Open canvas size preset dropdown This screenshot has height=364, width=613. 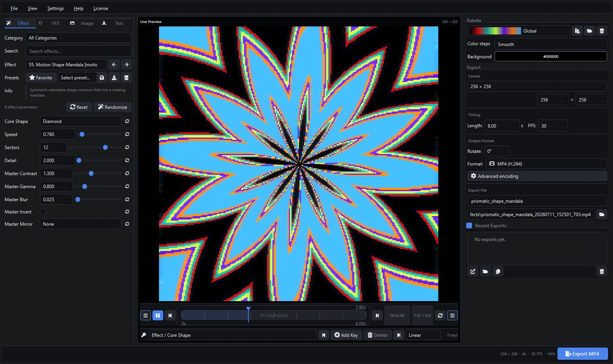537,87
